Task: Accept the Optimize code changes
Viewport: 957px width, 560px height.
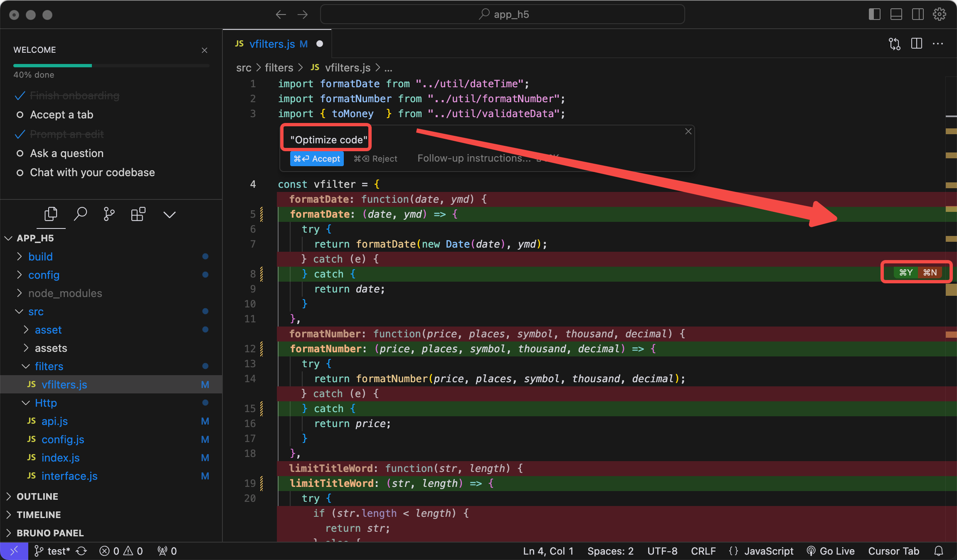Action: [317, 159]
